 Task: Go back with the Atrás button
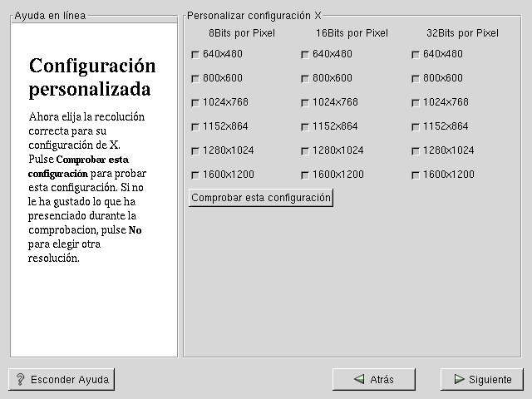pos(373,379)
